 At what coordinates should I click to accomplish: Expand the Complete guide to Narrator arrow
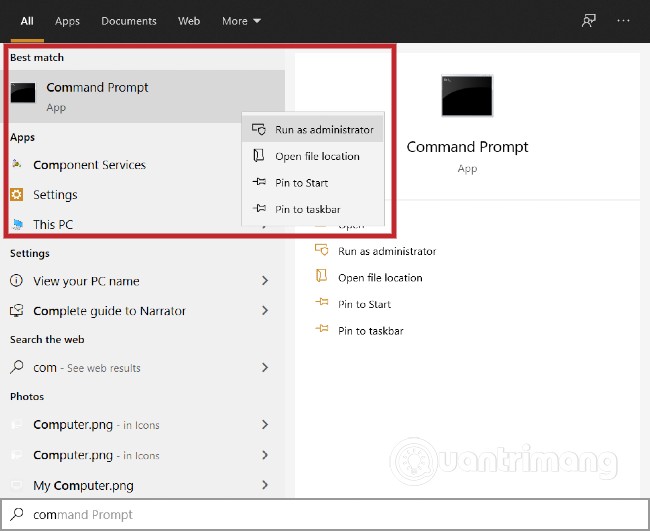click(x=265, y=311)
